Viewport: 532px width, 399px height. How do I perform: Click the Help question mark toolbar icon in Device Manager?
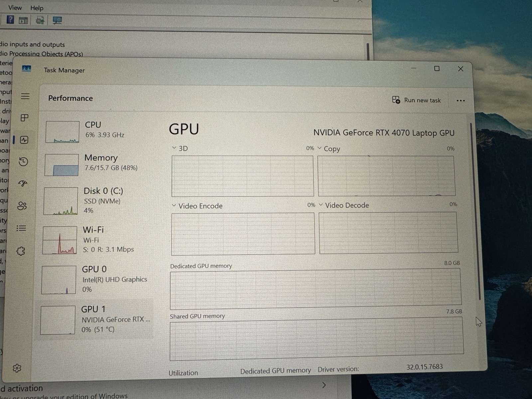pos(10,20)
